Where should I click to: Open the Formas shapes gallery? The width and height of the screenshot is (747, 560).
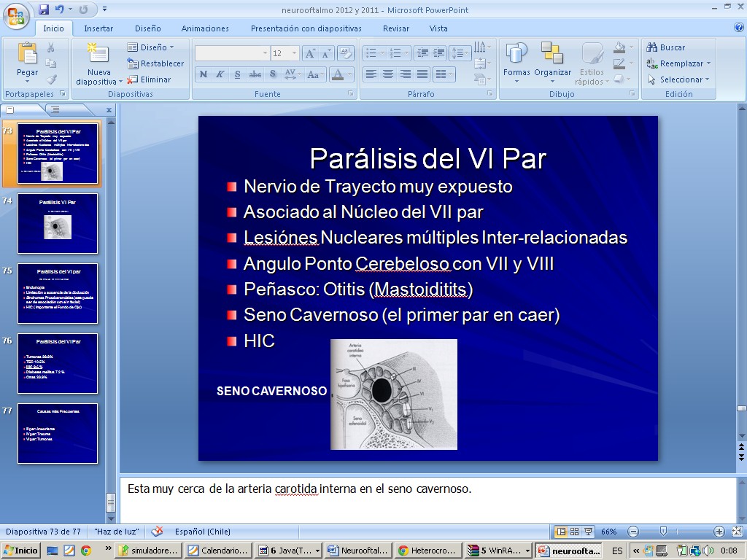(x=516, y=54)
